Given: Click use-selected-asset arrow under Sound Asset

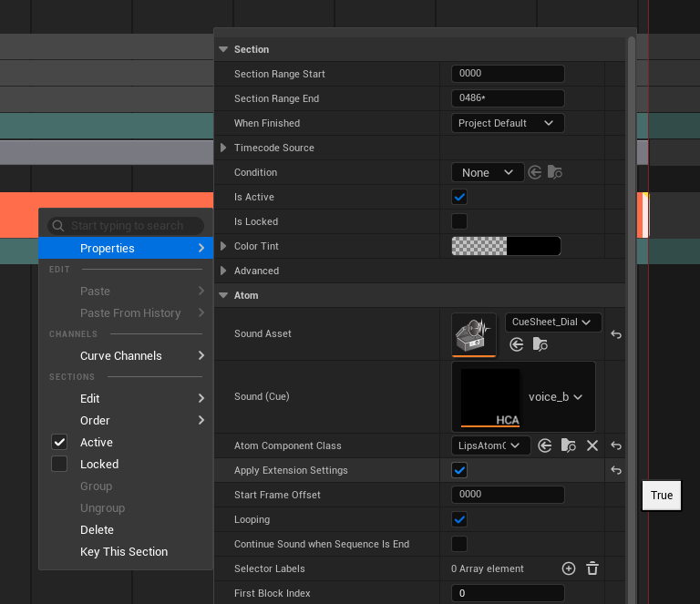Looking at the screenshot, I should click(517, 344).
